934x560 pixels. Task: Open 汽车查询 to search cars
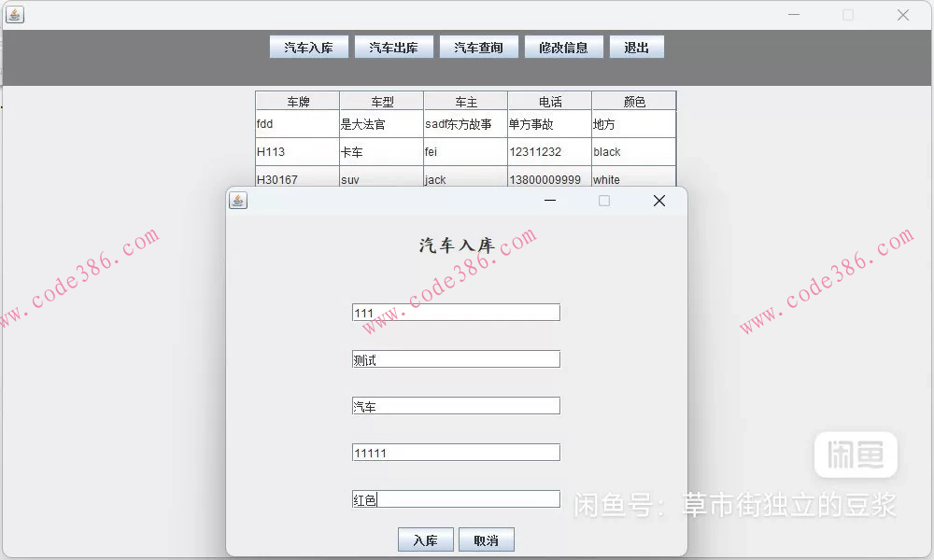tap(478, 46)
